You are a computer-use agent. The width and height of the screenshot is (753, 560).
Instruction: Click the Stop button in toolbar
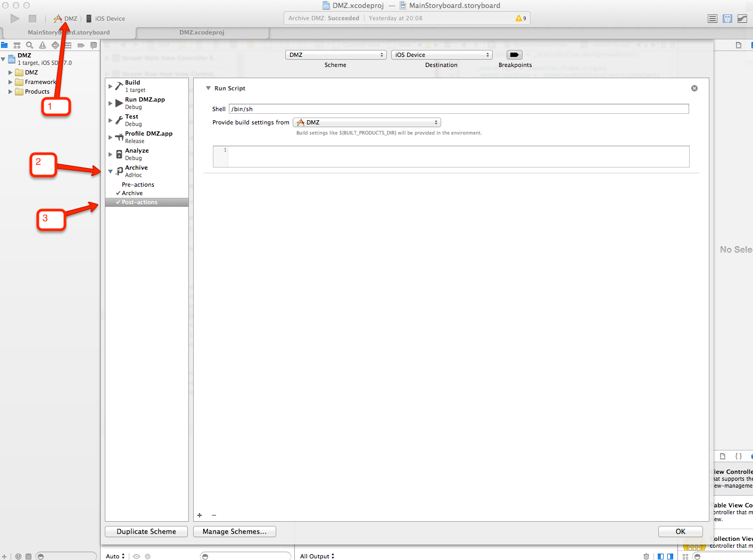coord(32,19)
